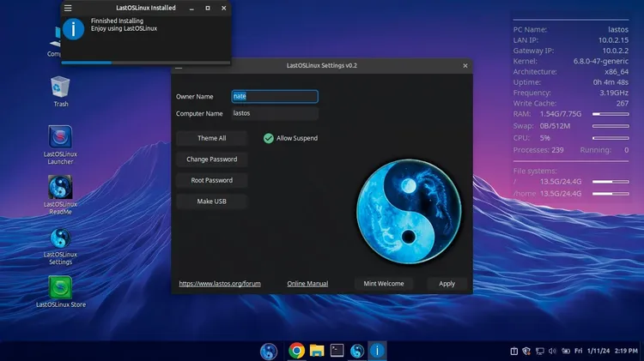The image size is (644, 361).
Task: Open the network tray icon
Action: (x=540, y=351)
